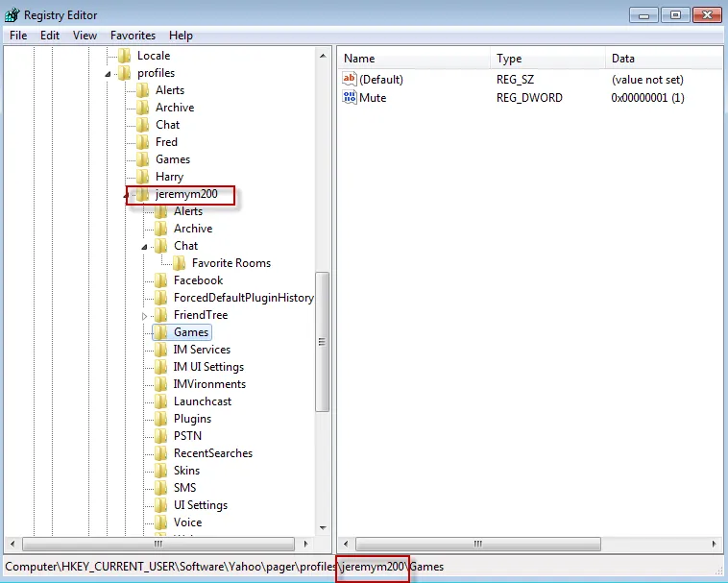Screen dimensions: 728x583
Task: Select the jeremym200 key
Action: point(186,194)
